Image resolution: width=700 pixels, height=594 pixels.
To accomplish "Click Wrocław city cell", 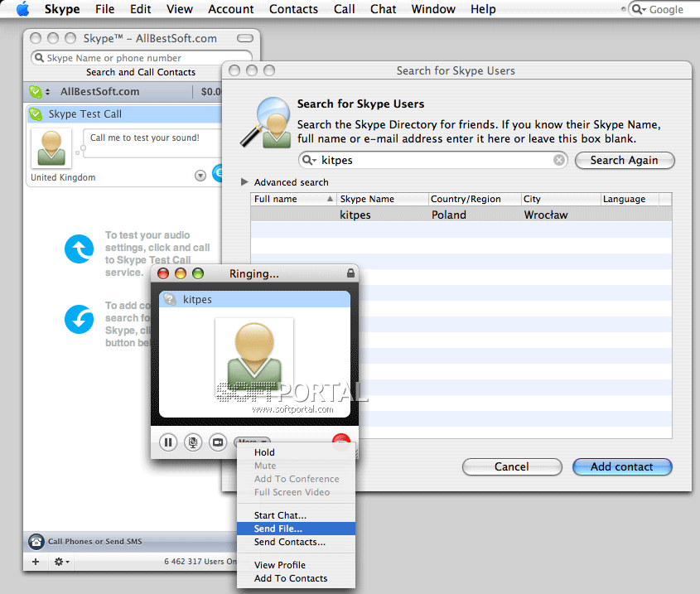I will click(546, 215).
